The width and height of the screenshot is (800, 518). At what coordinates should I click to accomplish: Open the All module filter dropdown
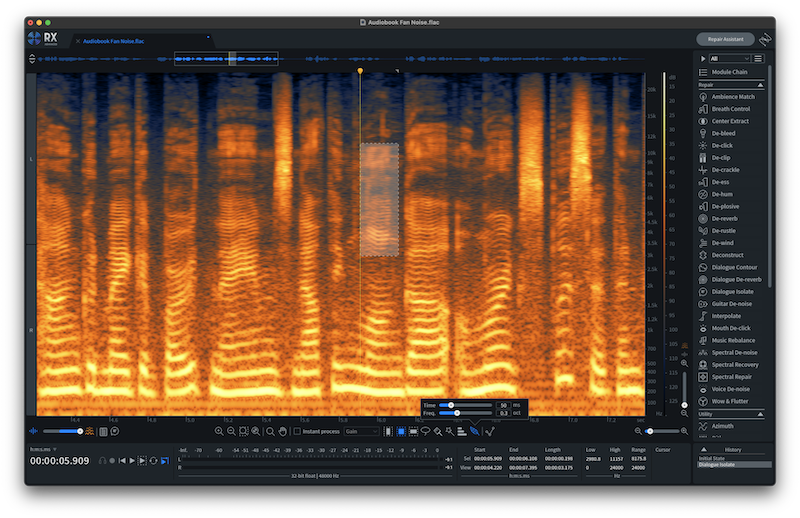pyautogui.click(x=728, y=59)
